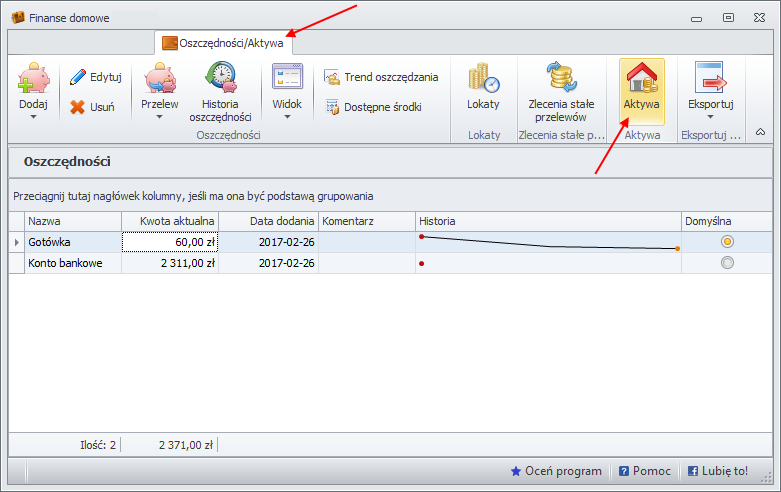Expand the Przelew dropdown arrow
Screen dimensions: 781x492
coord(160,117)
